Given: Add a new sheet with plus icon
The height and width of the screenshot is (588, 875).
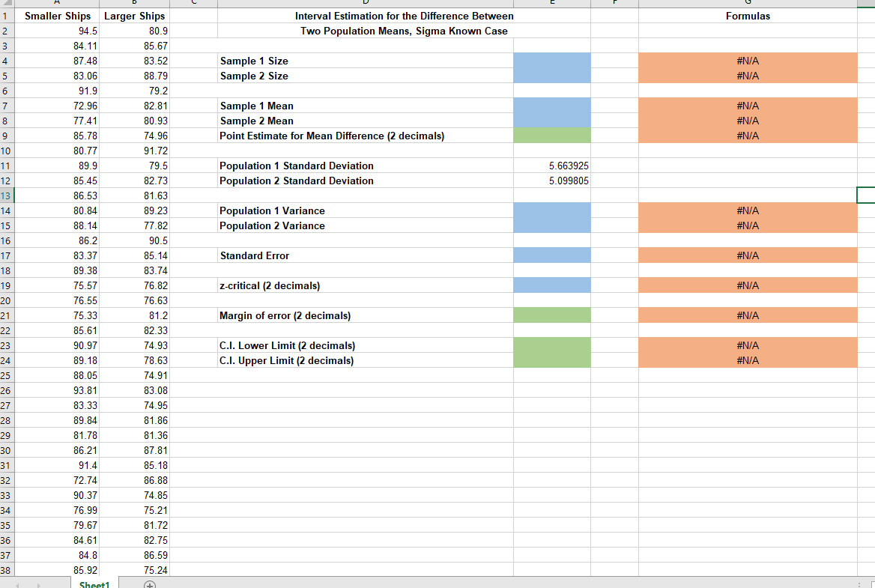Looking at the screenshot, I should (x=150, y=585).
